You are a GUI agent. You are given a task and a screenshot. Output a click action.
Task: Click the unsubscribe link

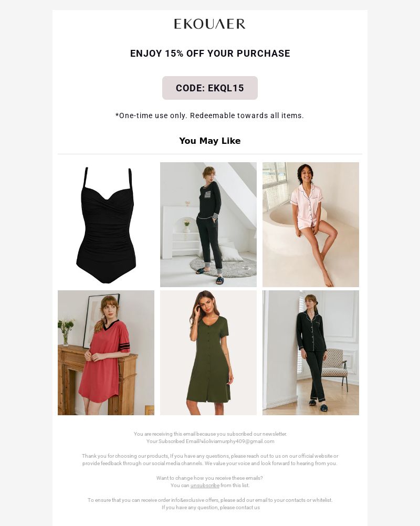pyautogui.click(x=205, y=486)
